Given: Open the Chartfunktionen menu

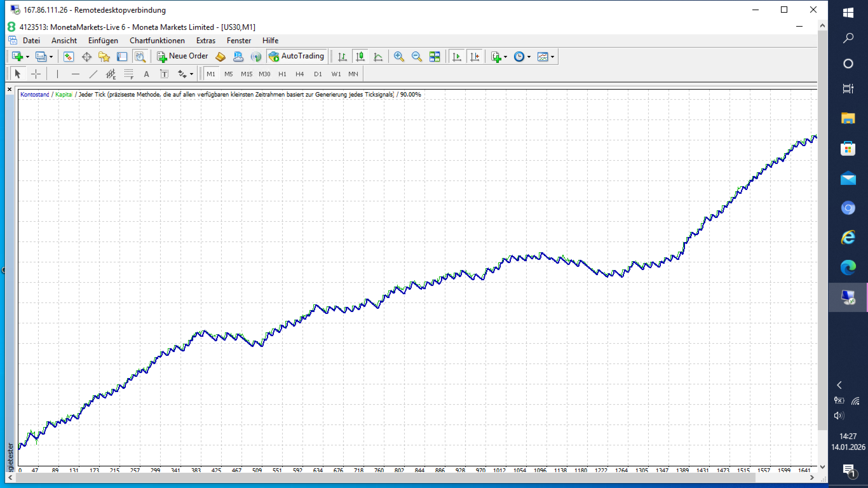Looking at the screenshot, I should click(x=157, y=41).
